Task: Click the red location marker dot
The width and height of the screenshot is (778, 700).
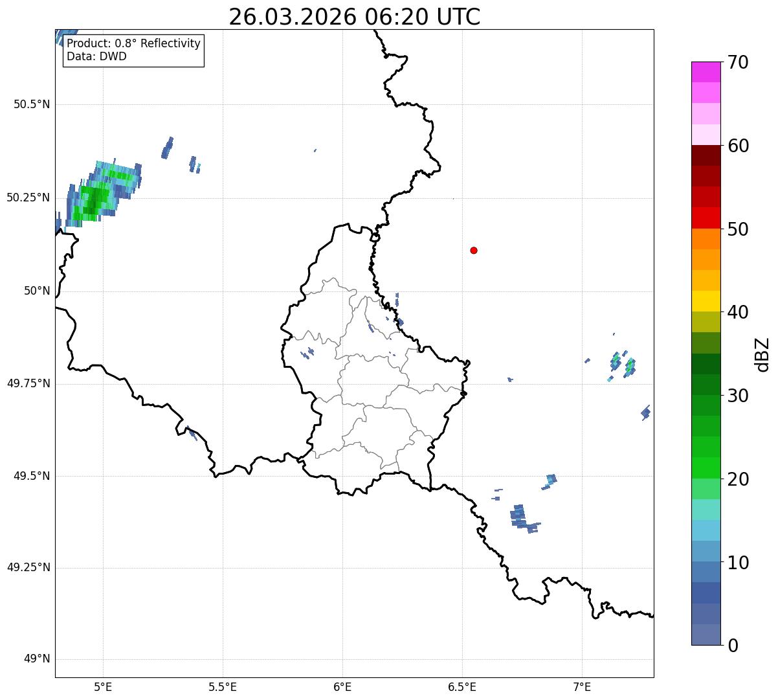Action: [x=474, y=250]
